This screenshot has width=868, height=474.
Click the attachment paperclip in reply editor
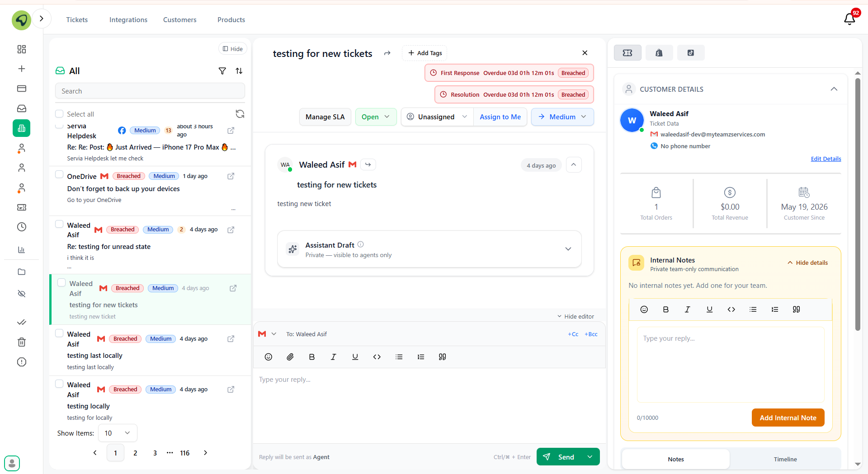(x=290, y=357)
